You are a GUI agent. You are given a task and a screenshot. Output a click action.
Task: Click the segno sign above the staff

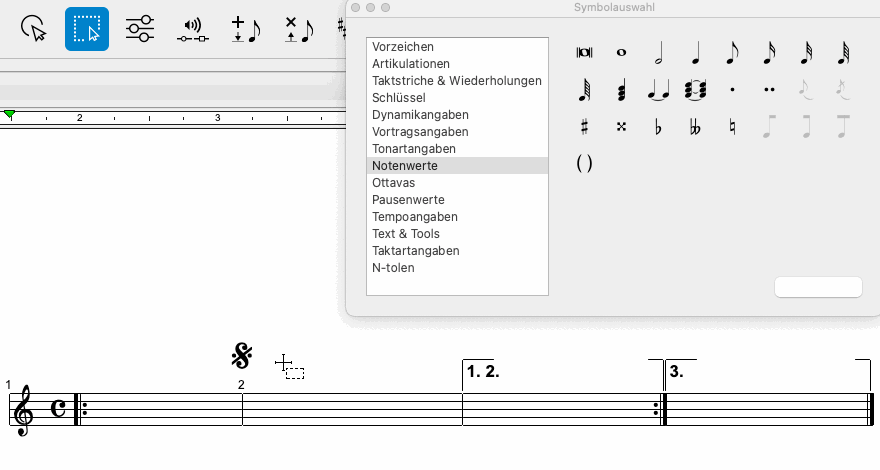[x=241, y=355]
